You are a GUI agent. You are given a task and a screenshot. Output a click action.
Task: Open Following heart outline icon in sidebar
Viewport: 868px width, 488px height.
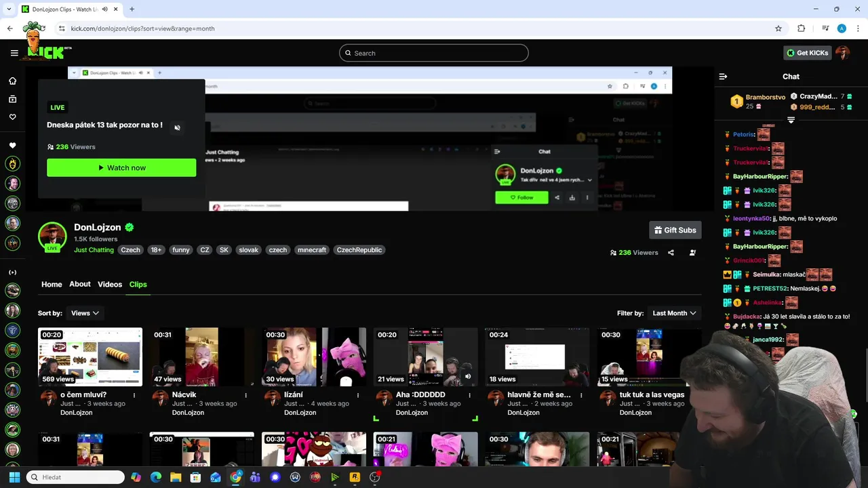(12, 117)
